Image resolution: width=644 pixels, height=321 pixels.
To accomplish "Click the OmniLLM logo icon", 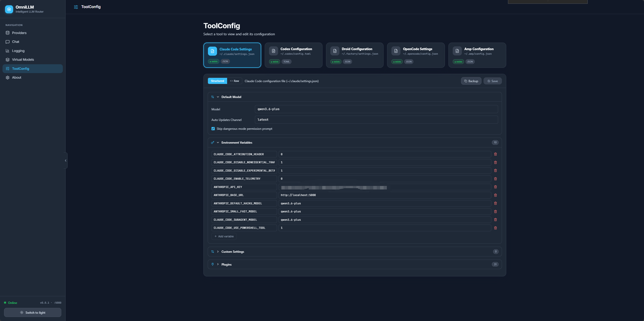I will tap(9, 9).
